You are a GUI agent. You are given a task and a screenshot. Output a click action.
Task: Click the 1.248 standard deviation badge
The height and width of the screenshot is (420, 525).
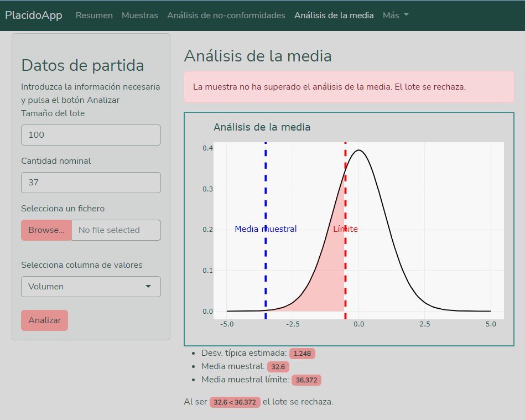click(302, 354)
